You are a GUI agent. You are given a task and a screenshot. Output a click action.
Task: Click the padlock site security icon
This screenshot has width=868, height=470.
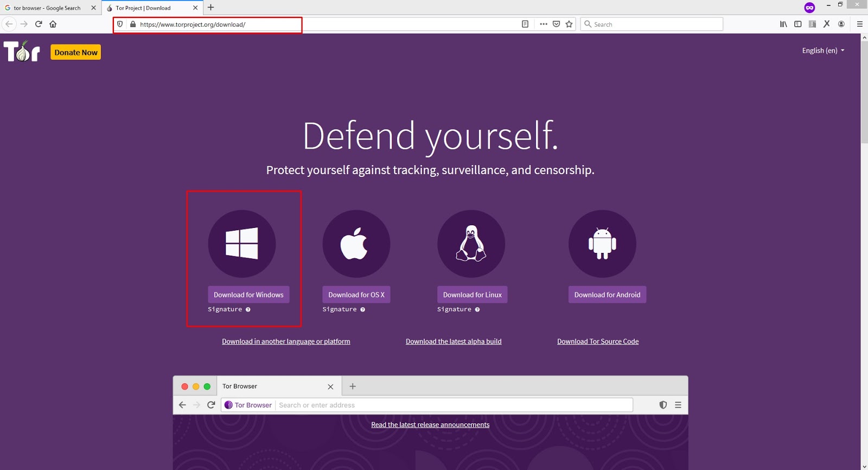tap(133, 24)
